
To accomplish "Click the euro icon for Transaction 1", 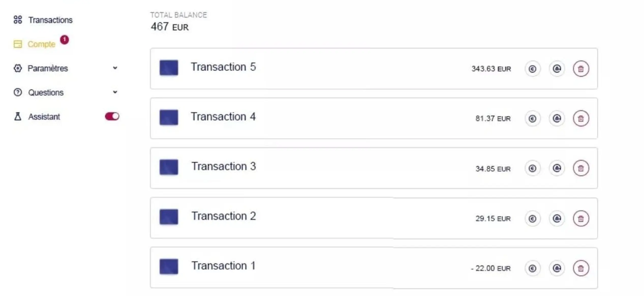I will click(532, 268).
